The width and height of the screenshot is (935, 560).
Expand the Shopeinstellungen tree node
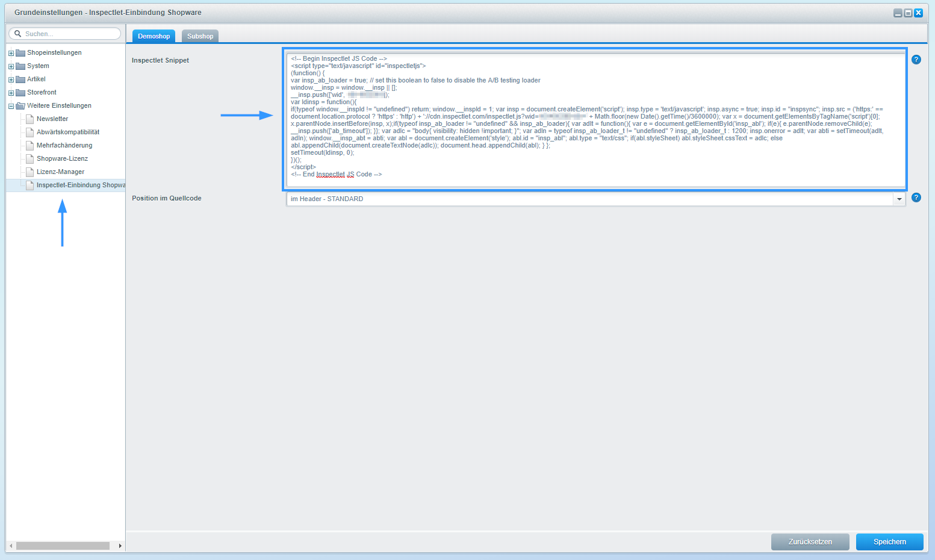(11, 53)
